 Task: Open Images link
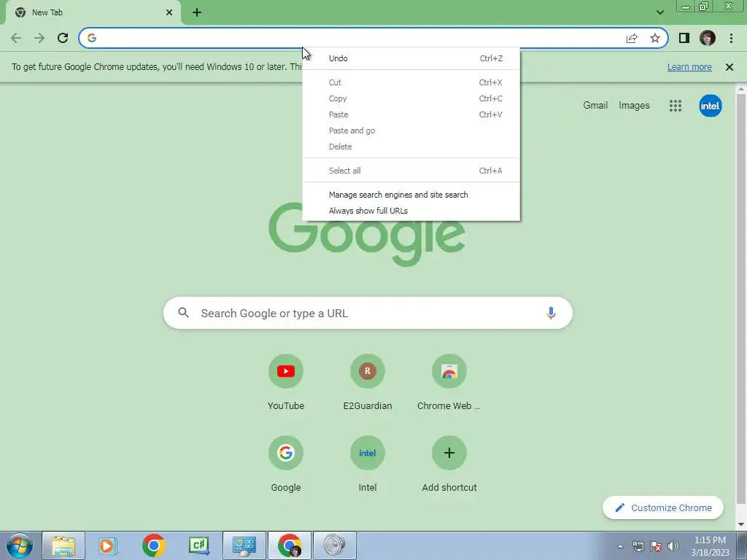[634, 105]
